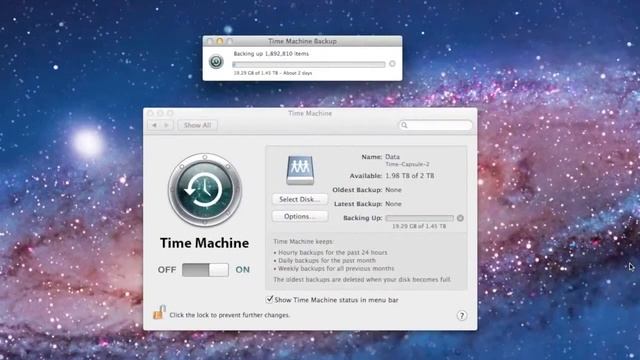Click the 'Available: 1.98 TB of 2 TB' value
This screenshot has width=640, height=360.
coord(410,176)
